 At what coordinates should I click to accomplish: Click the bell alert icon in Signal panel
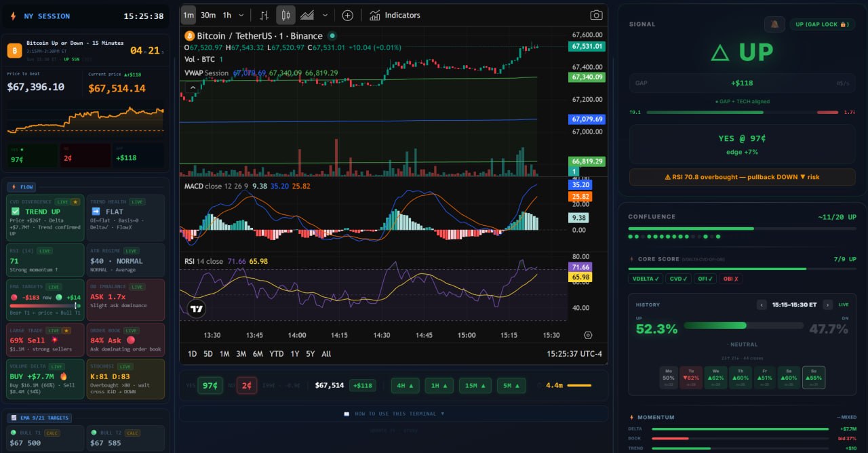pyautogui.click(x=774, y=24)
